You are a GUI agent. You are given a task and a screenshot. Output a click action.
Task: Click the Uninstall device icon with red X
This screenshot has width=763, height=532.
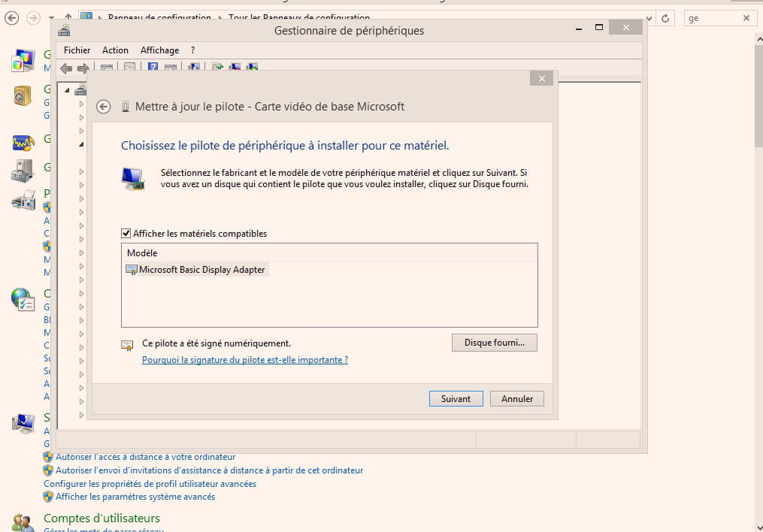(x=235, y=67)
